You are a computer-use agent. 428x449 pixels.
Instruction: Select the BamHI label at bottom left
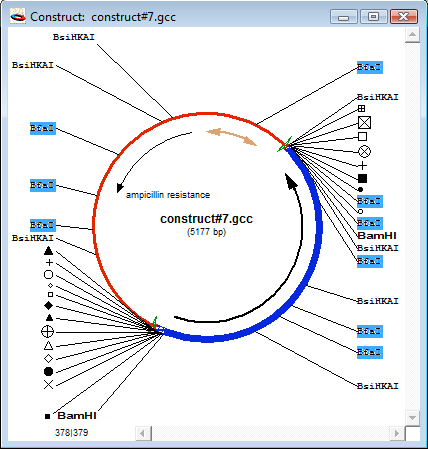pos(77,416)
